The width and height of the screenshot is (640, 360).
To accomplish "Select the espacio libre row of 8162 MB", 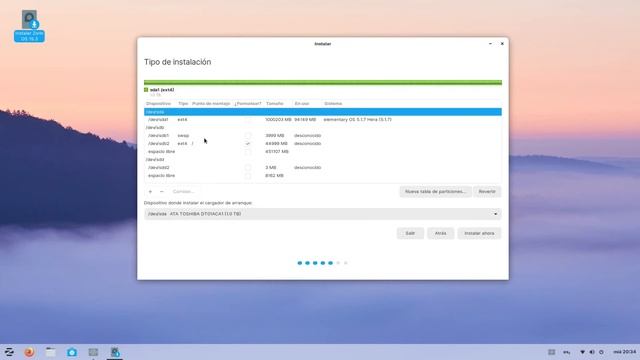I will pos(322,176).
